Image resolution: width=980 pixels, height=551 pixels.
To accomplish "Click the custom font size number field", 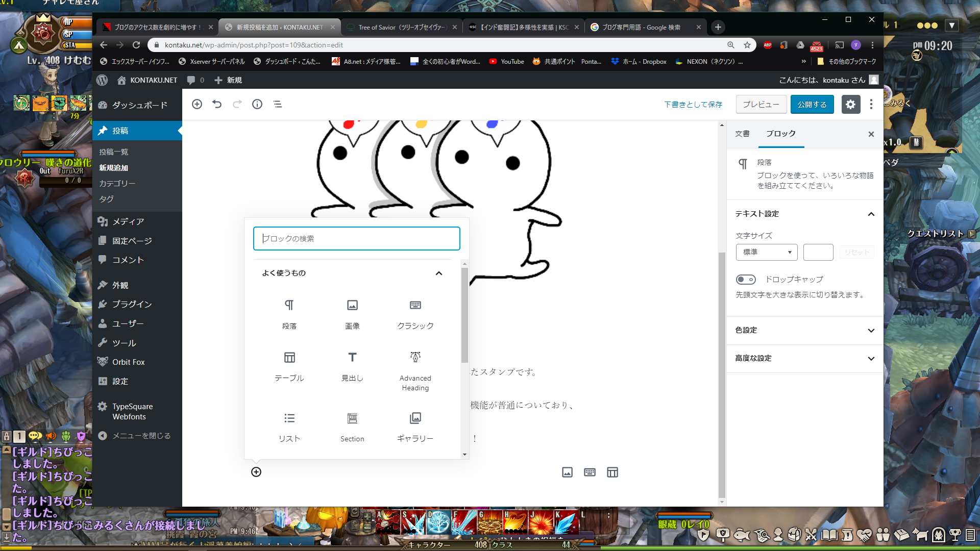I will pos(818,252).
